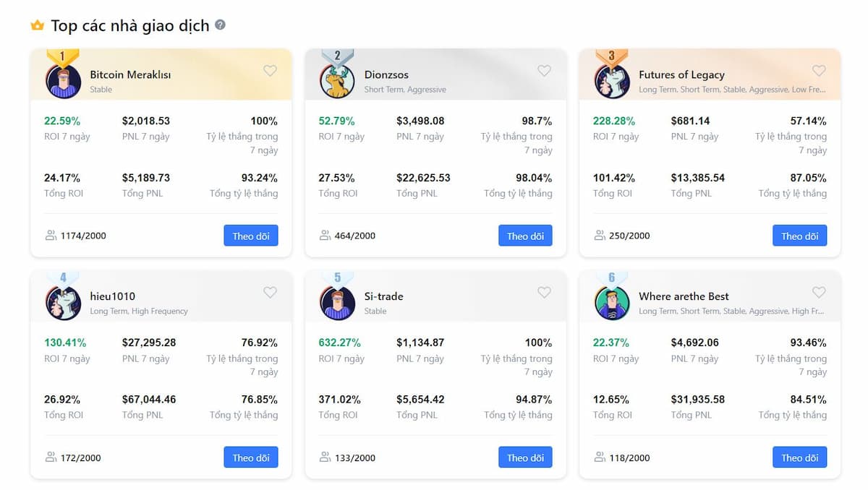Click the help question mark icon
This screenshot has width=868, height=490.
click(221, 25)
